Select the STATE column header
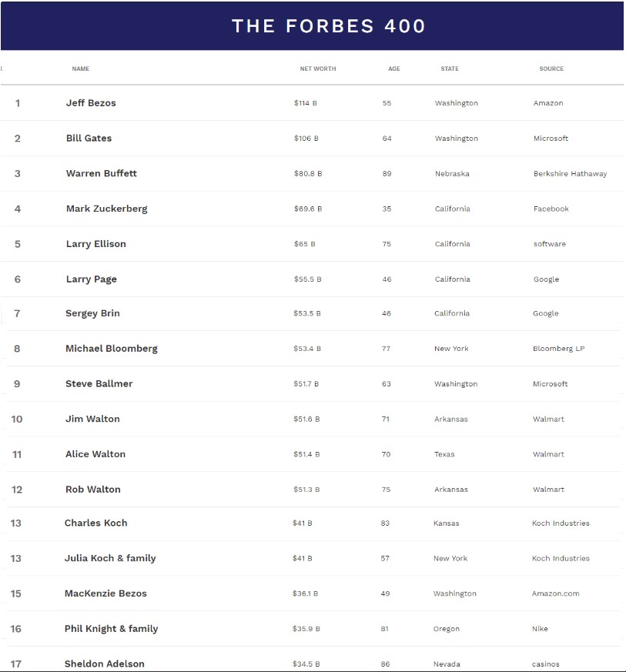The width and height of the screenshot is (626, 672). 450,69
